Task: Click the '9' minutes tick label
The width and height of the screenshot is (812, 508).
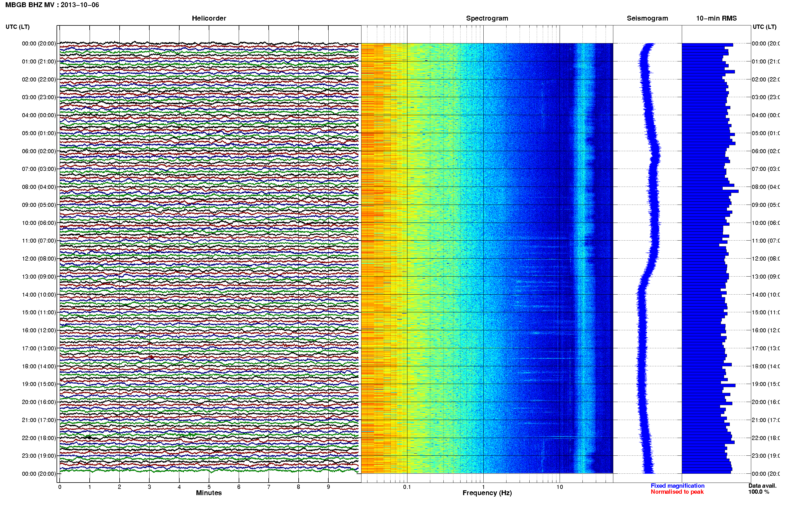Action: 328,487
